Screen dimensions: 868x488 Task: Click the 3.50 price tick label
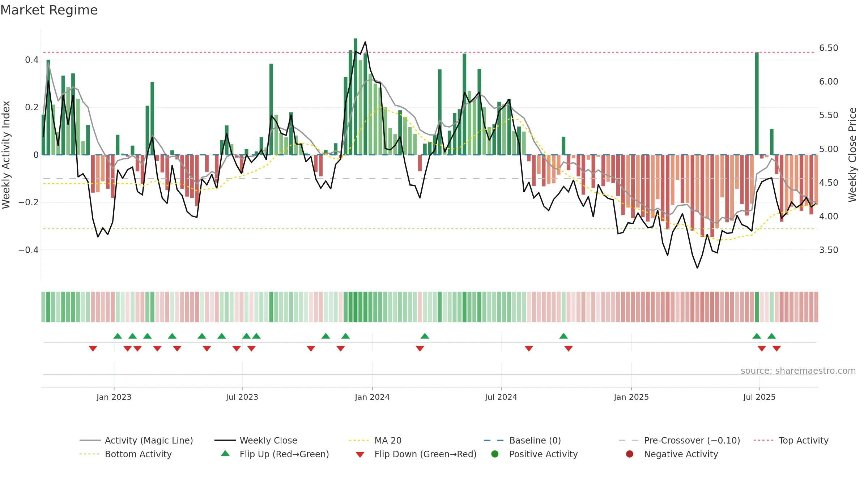coord(829,250)
